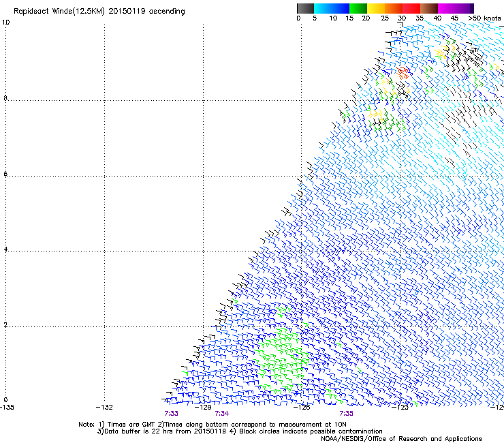504x443 pixels.
Task: Click the note 'Black circles indicate possible contamination'
Action: pos(311,431)
